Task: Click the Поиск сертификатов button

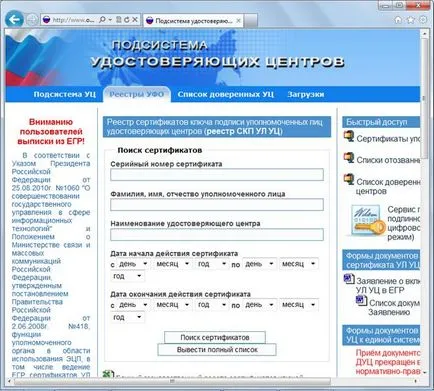Action: pyautogui.click(x=215, y=337)
